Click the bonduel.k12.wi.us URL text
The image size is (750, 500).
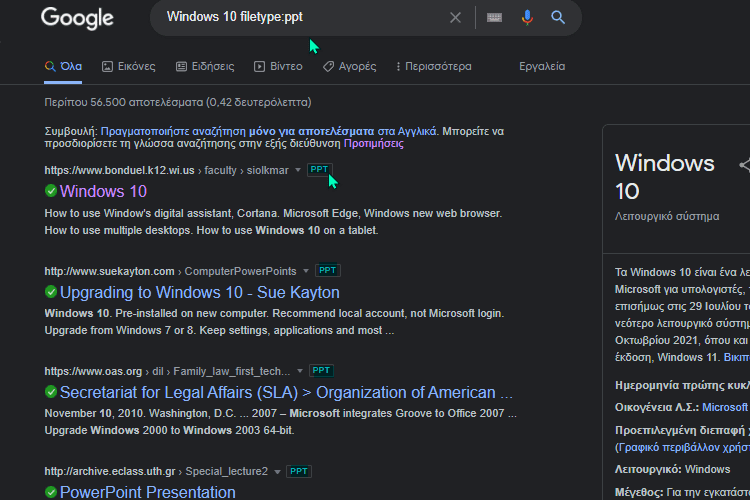click(120, 170)
